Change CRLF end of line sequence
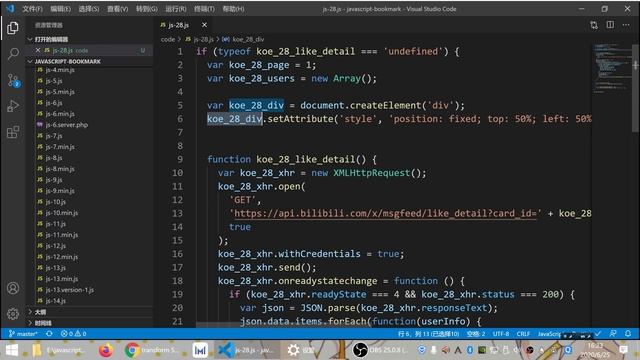640x360 pixels. [x=523, y=333]
